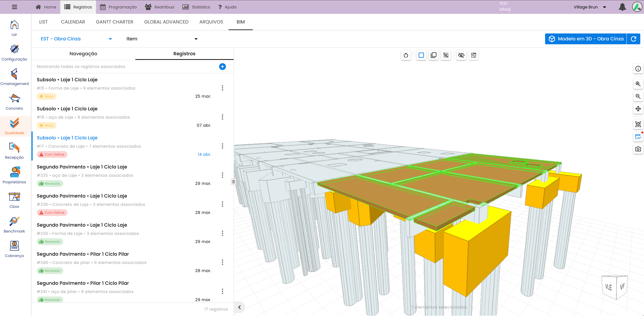Click Modelo em 3D - Obra Cinza button
644x316 pixels.
point(586,39)
